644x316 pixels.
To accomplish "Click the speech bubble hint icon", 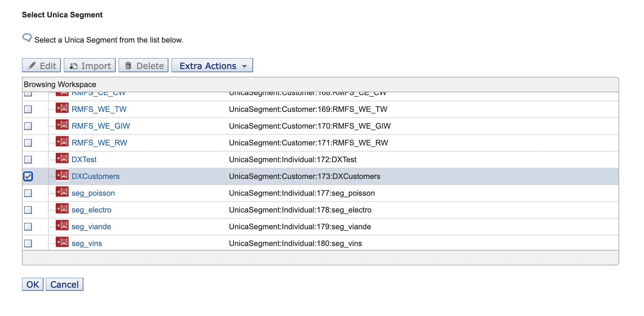I will (x=27, y=38).
